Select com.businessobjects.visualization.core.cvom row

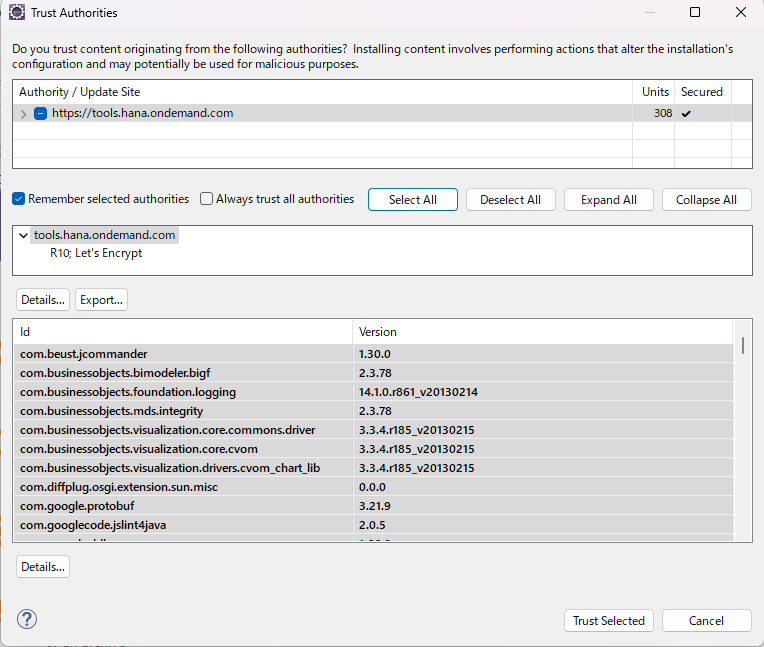pos(373,449)
